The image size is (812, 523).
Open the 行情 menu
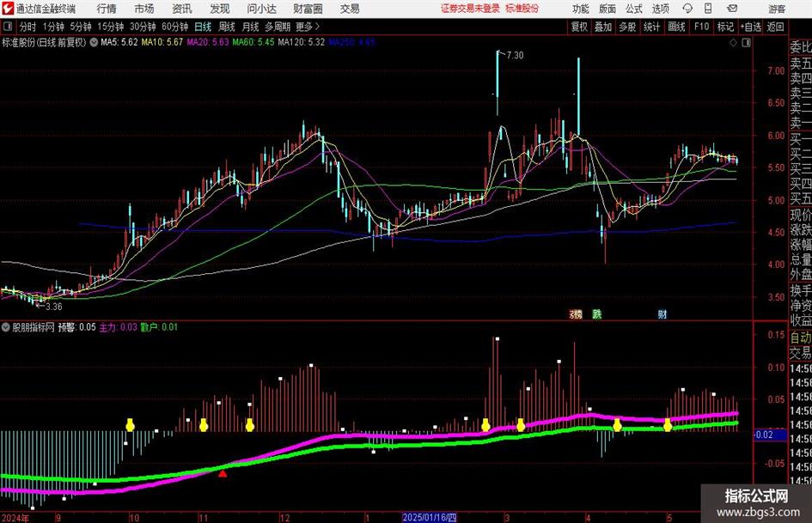[x=107, y=9]
